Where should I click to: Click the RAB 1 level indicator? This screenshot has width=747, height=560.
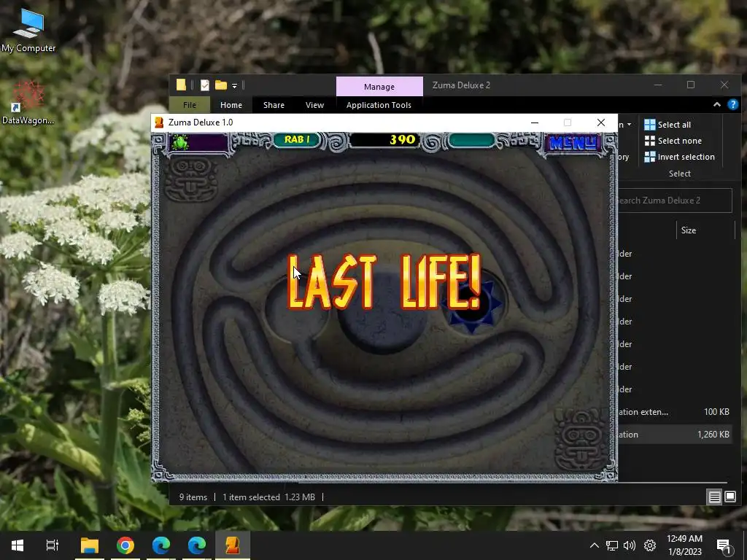pos(297,140)
